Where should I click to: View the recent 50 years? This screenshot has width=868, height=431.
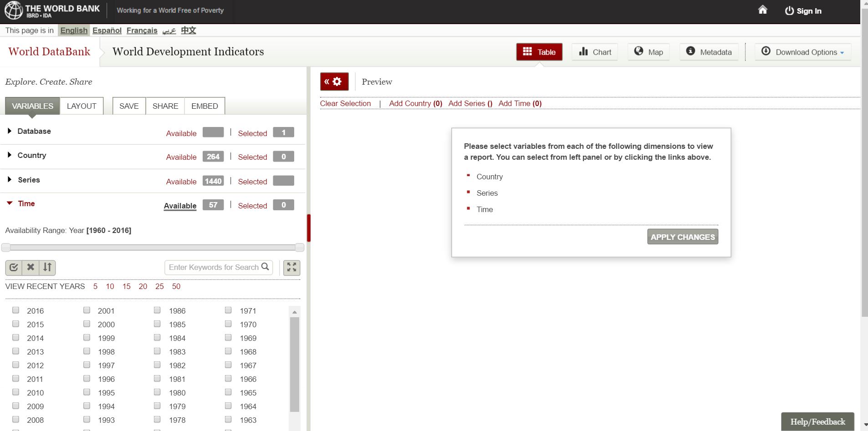click(x=176, y=286)
